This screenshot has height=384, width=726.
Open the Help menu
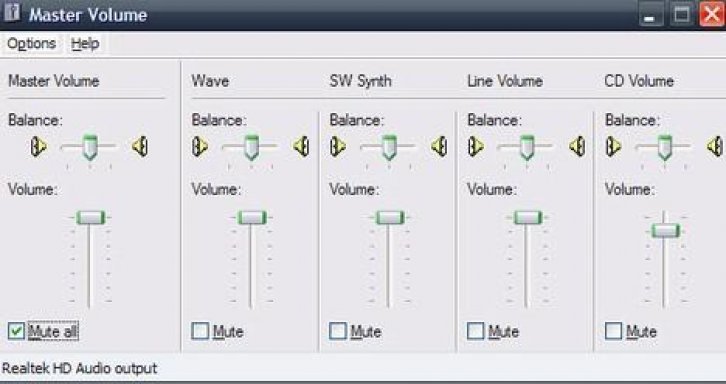(x=85, y=44)
